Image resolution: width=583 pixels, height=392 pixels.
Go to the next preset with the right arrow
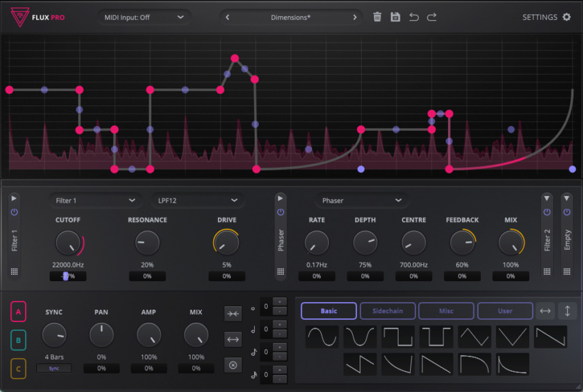[x=355, y=18]
